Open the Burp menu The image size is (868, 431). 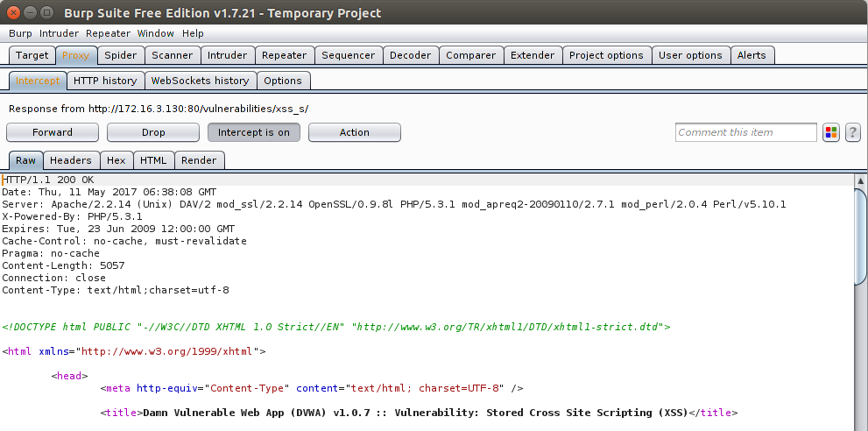pyautogui.click(x=20, y=33)
